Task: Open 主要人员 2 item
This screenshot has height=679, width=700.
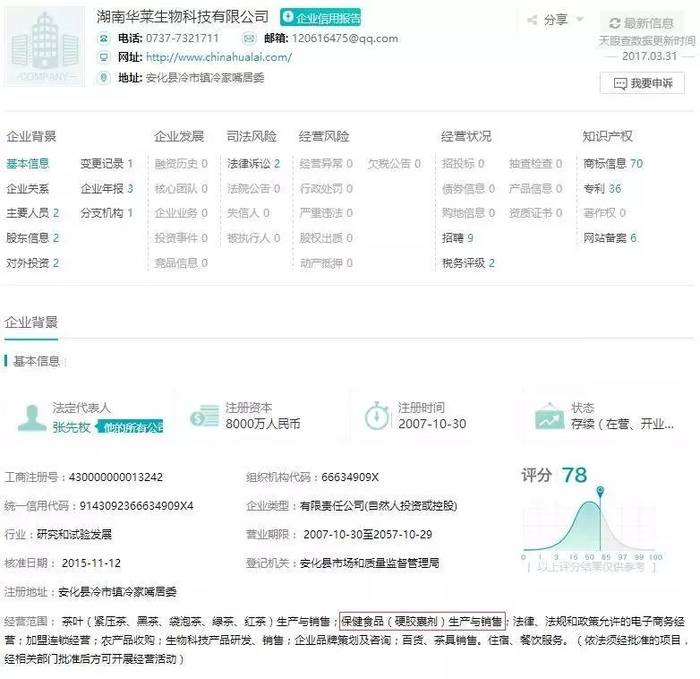Action: click(33, 213)
